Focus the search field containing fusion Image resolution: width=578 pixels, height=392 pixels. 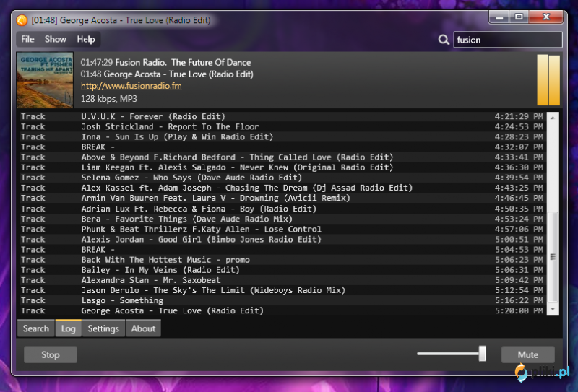pyautogui.click(x=508, y=40)
